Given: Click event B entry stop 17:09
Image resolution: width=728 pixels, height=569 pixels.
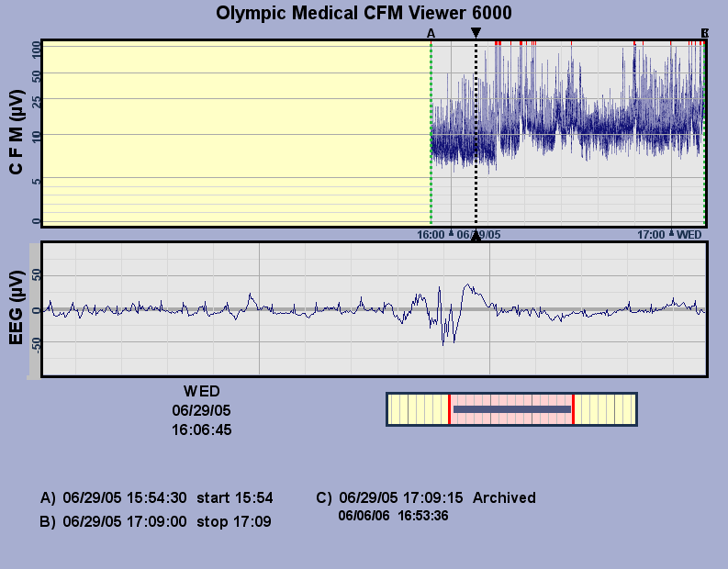Looking at the screenshot, I should pyautogui.click(x=155, y=521).
